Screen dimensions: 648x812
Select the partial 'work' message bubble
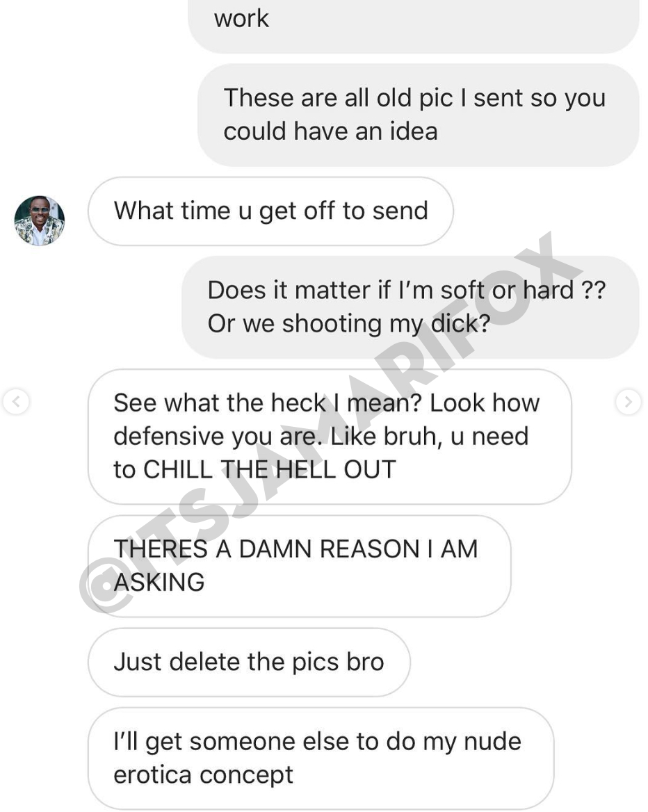coord(414,24)
